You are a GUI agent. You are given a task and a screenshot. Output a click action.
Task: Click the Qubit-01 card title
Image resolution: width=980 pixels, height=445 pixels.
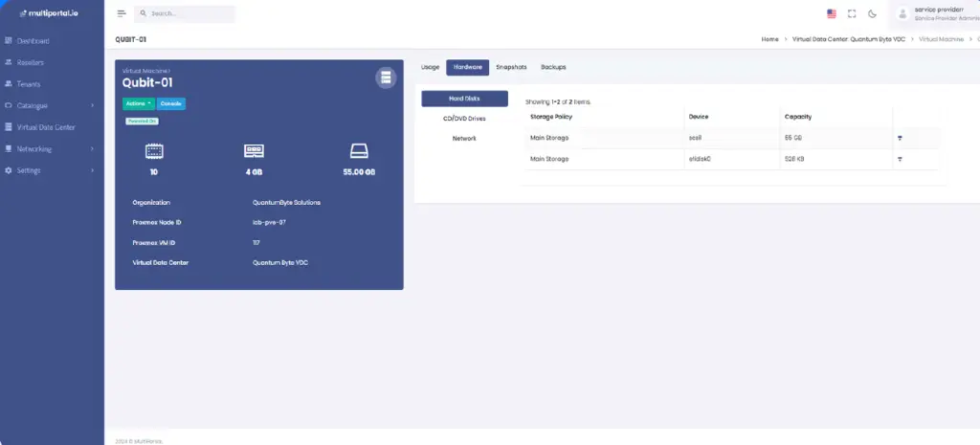pos(146,82)
